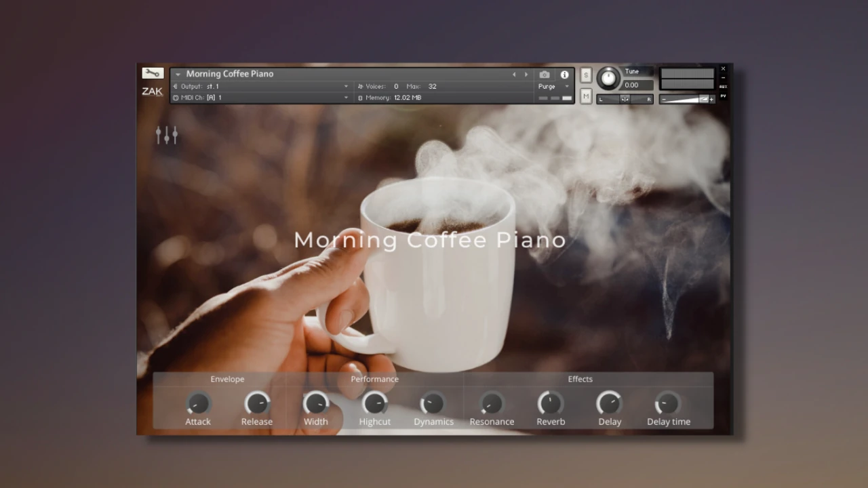The width and height of the screenshot is (868, 488).
Task: Mute the instrument with the M button
Action: point(586,97)
